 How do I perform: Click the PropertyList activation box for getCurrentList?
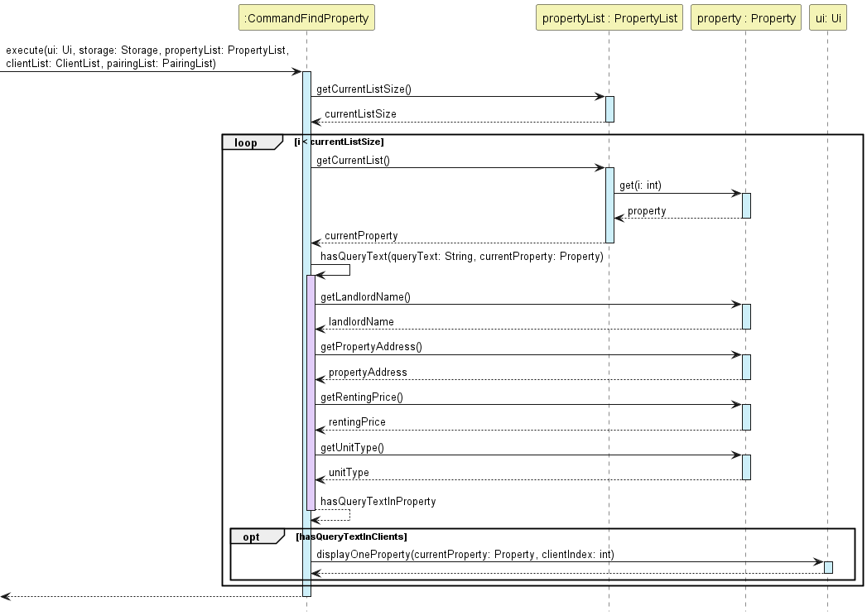point(610,205)
